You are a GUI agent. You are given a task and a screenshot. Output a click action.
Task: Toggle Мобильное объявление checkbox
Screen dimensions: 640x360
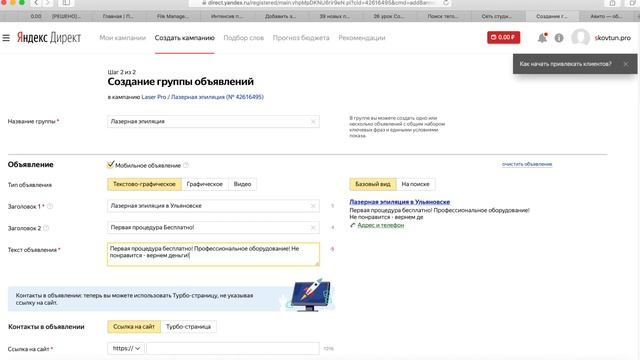[110, 164]
